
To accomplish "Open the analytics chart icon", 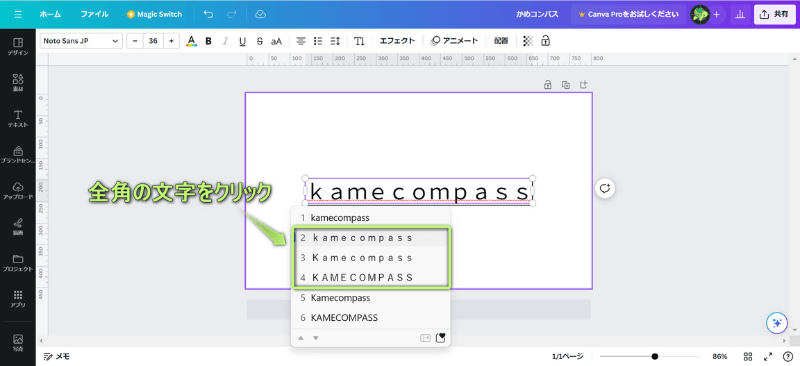I will 739,14.
